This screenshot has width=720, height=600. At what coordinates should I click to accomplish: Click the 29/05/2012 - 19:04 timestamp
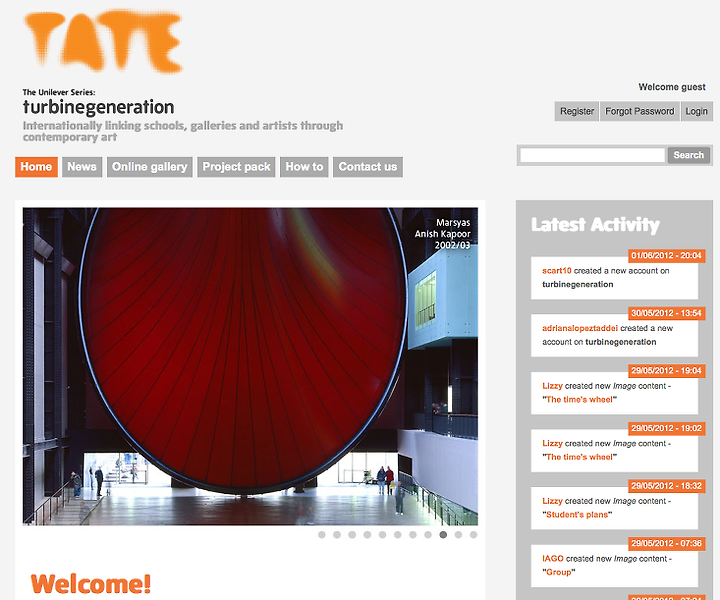click(x=666, y=370)
